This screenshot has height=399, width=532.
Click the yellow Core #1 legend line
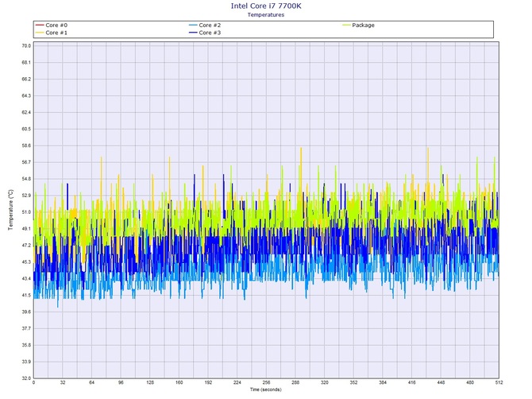tap(40, 33)
